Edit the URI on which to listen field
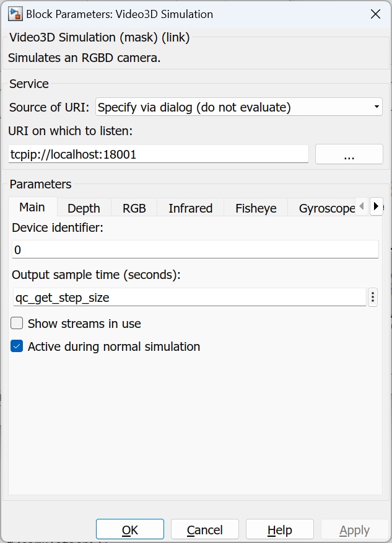 [x=155, y=154]
